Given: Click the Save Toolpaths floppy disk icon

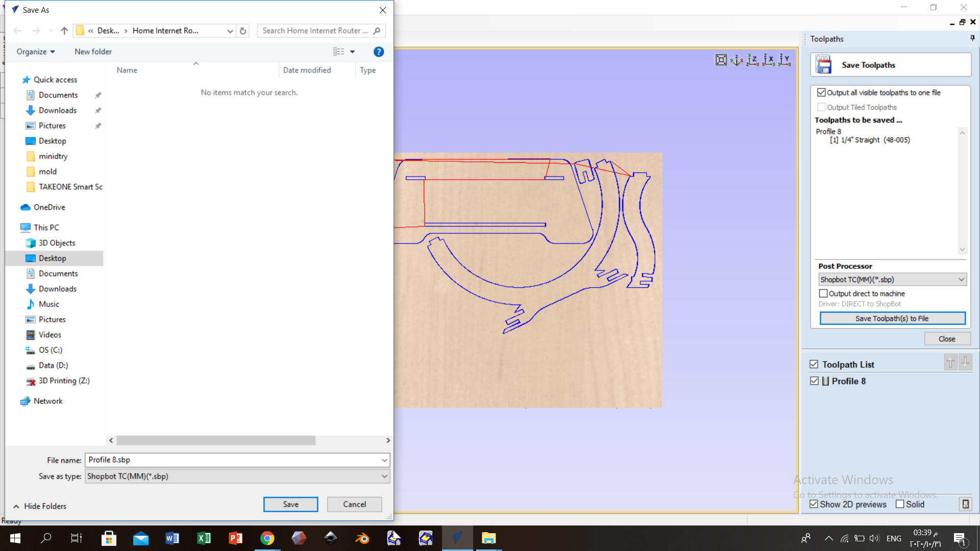Looking at the screenshot, I should pyautogui.click(x=823, y=65).
